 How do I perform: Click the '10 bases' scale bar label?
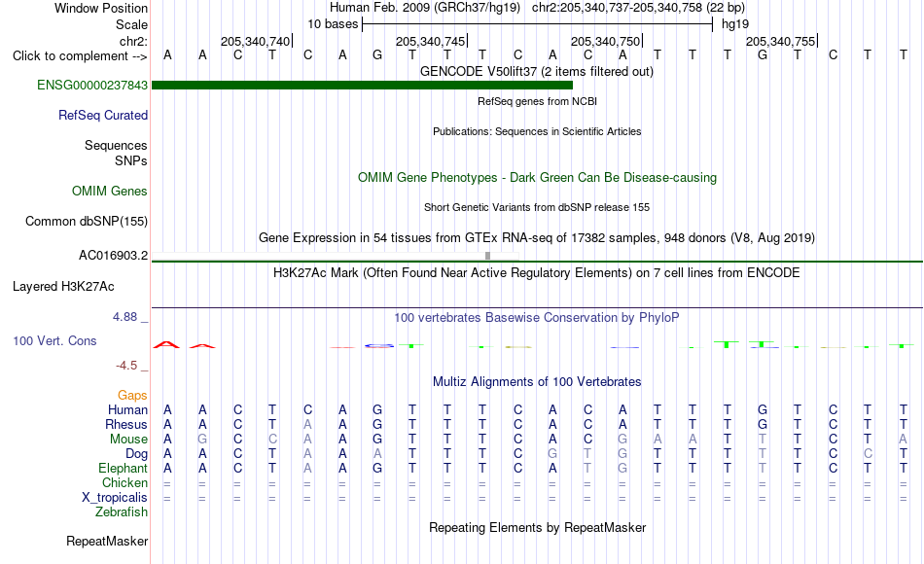[x=333, y=24]
